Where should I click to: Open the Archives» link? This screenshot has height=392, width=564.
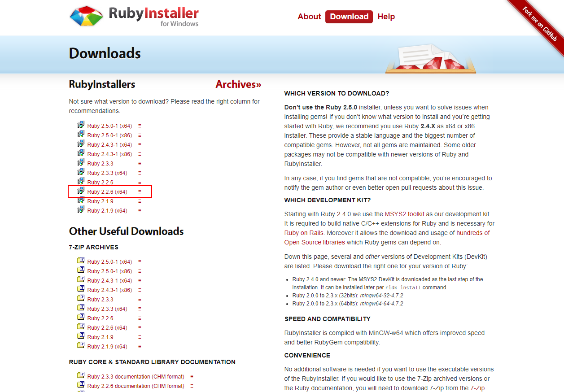tap(238, 84)
